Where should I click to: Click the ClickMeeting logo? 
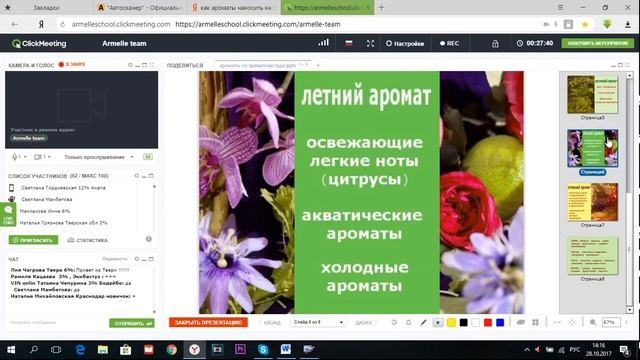point(39,43)
